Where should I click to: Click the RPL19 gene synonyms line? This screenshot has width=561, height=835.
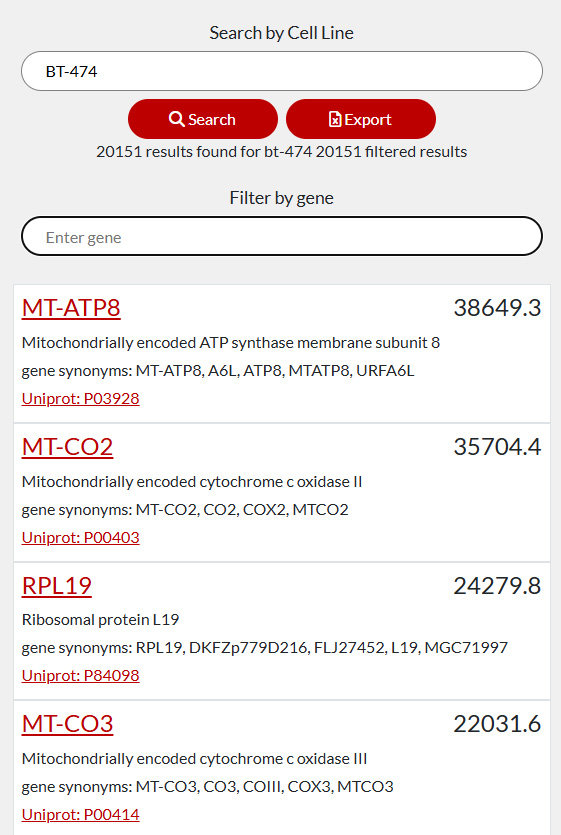(265, 648)
